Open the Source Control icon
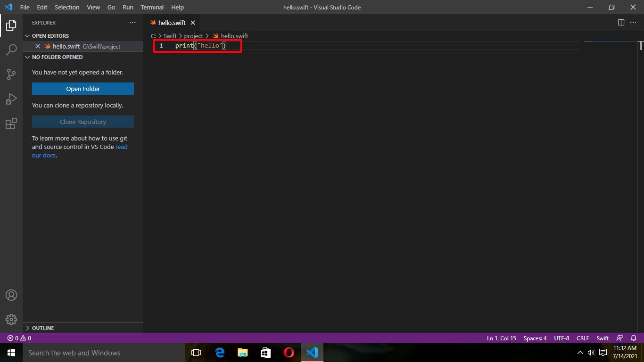This screenshot has width=644, height=362. click(11, 74)
